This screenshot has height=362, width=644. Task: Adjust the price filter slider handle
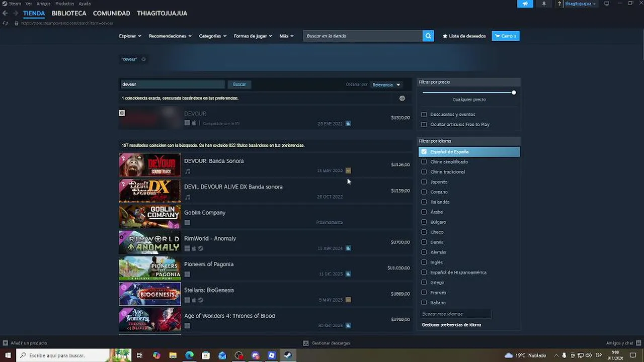pyautogui.click(x=514, y=93)
